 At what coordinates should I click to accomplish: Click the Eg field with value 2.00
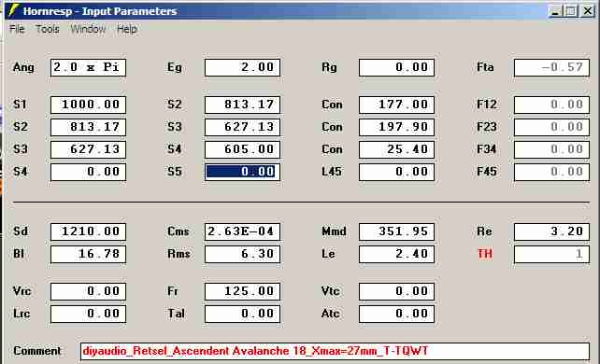point(243,67)
